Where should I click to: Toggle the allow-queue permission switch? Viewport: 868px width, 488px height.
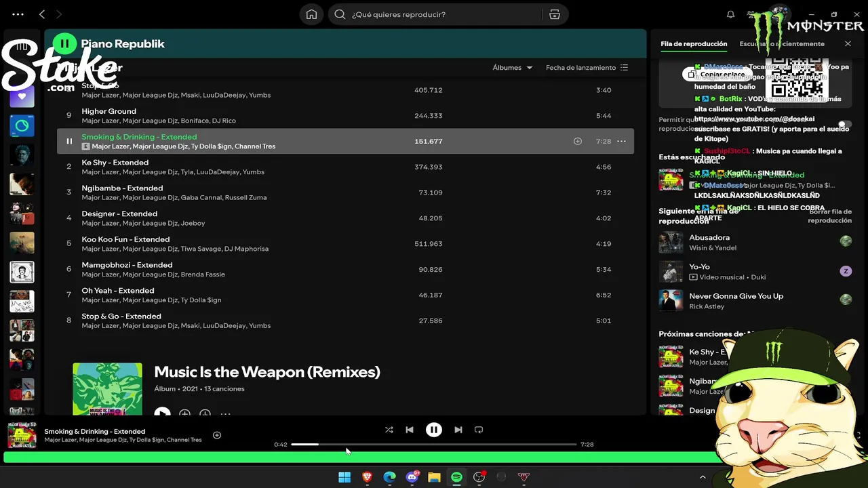tap(844, 125)
